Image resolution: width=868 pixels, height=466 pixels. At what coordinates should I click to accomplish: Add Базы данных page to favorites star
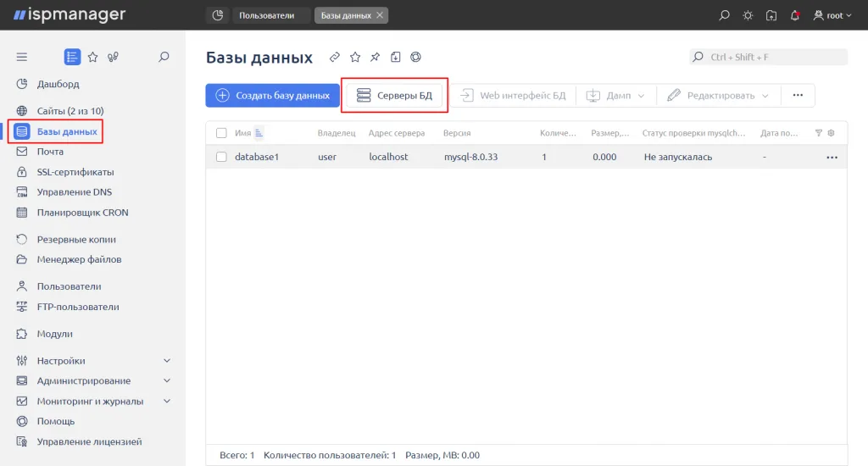click(355, 57)
